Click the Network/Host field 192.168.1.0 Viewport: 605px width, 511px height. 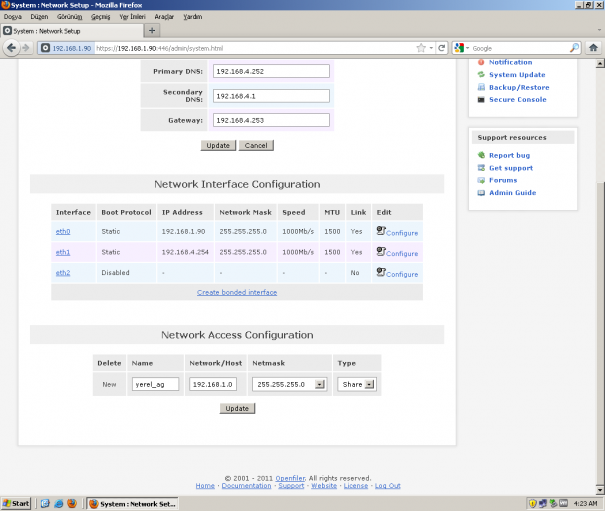point(213,384)
